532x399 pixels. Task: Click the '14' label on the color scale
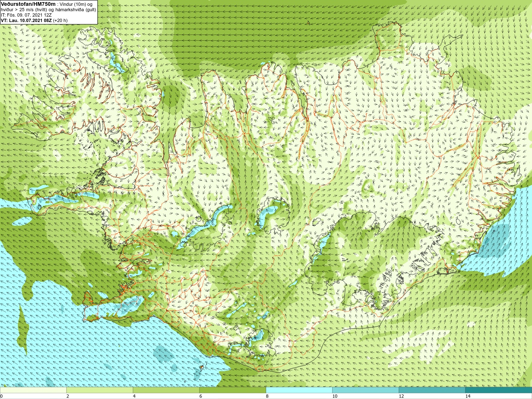[x=468, y=396]
